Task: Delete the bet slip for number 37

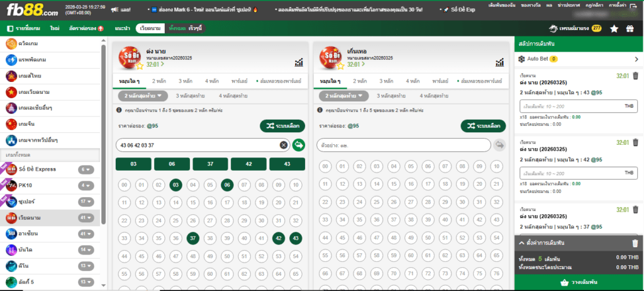Action: point(635,210)
